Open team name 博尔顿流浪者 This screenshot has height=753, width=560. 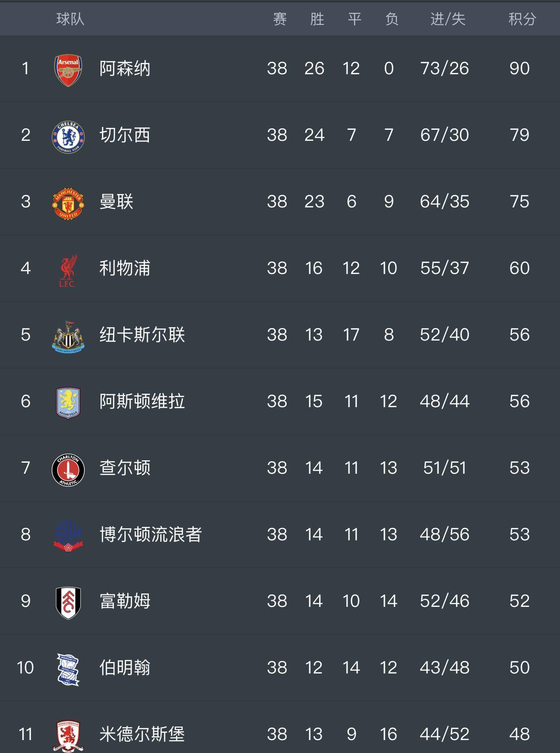point(151,535)
